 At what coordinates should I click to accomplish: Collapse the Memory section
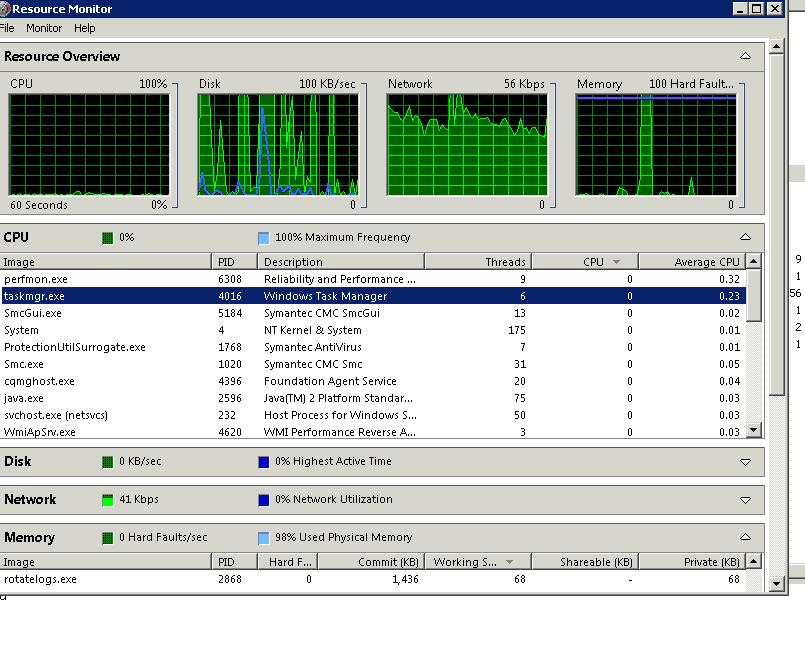(745, 538)
